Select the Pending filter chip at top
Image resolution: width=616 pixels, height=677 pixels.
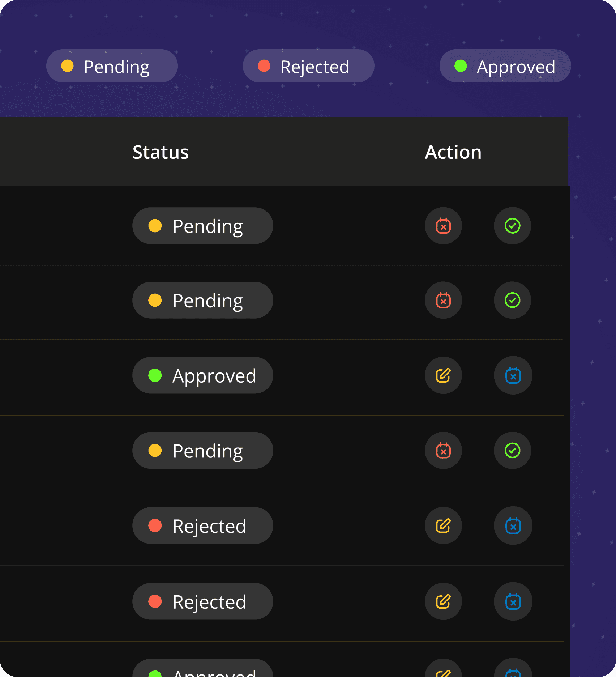click(112, 66)
